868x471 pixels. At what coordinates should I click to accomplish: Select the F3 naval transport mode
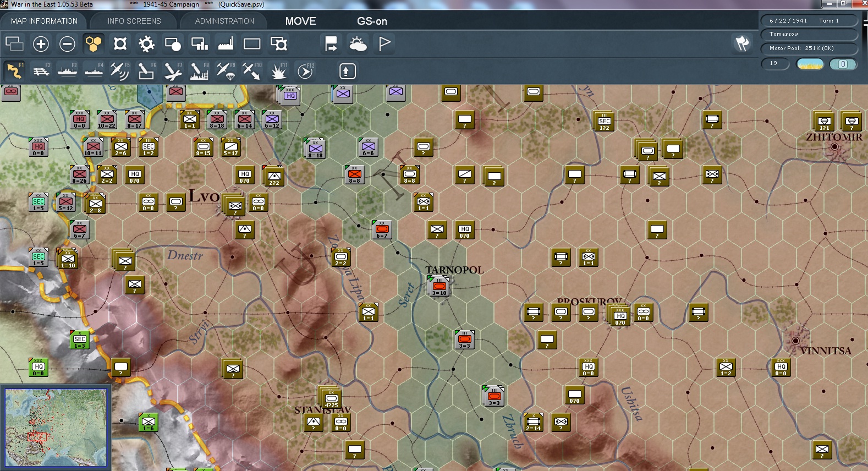tap(68, 71)
